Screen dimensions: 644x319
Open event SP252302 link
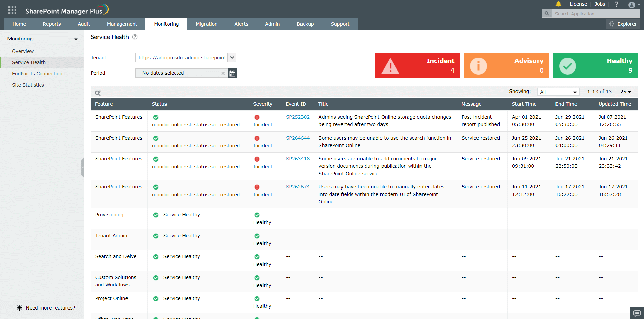tap(297, 117)
